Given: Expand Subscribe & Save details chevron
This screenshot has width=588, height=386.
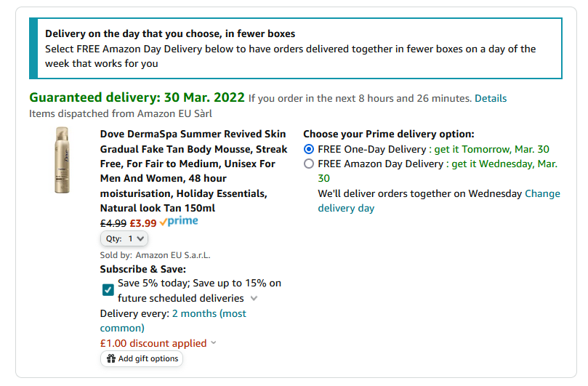Looking at the screenshot, I should pyautogui.click(x=254, y=299).
